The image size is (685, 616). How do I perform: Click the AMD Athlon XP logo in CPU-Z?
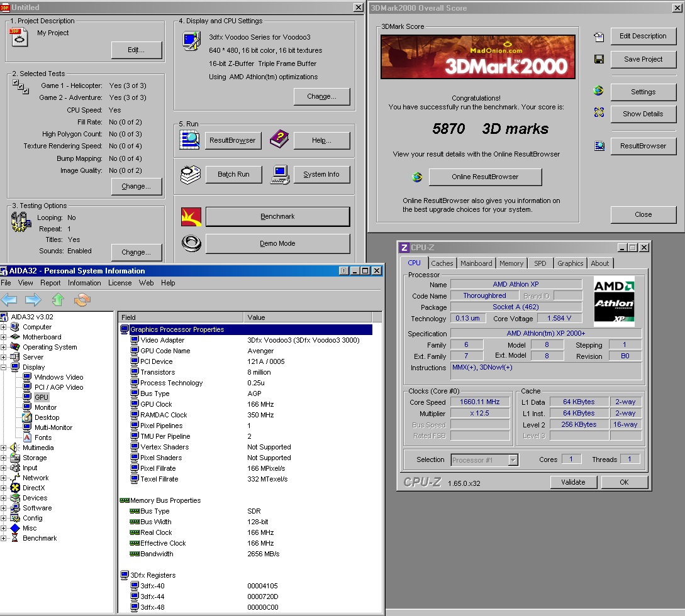pyautogui.click(x=614, y=302)
